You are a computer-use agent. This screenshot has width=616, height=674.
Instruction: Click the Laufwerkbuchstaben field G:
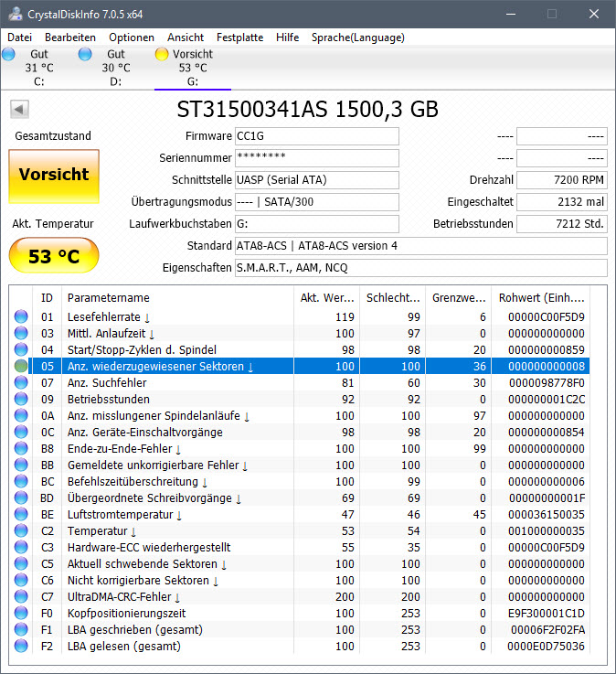(317, 224)
